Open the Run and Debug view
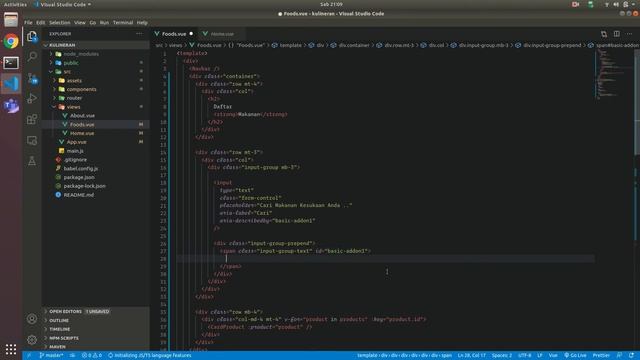640x360 pixels. [x=32, y=98]
